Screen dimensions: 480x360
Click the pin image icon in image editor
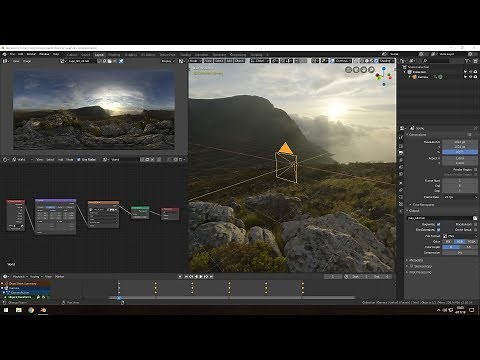pos(121,61)
